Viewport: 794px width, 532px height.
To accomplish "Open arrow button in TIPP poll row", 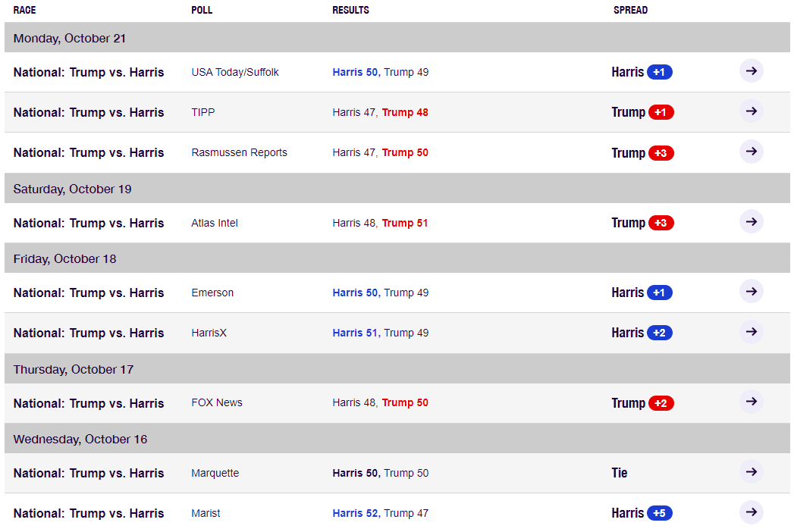I will point(751,111).
